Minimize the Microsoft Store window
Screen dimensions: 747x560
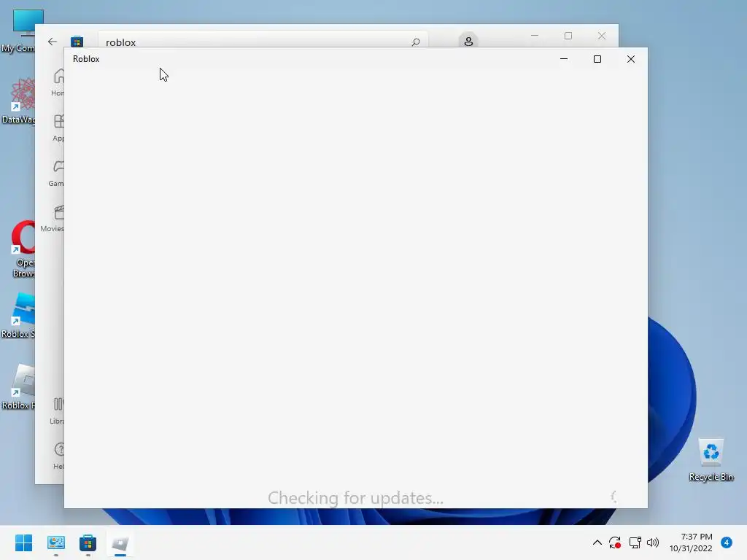tap(535, 36)
